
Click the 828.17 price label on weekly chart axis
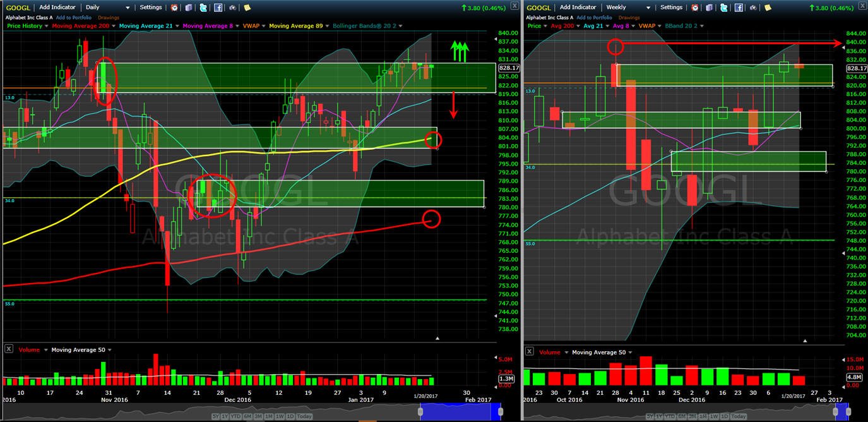[856, 68]
